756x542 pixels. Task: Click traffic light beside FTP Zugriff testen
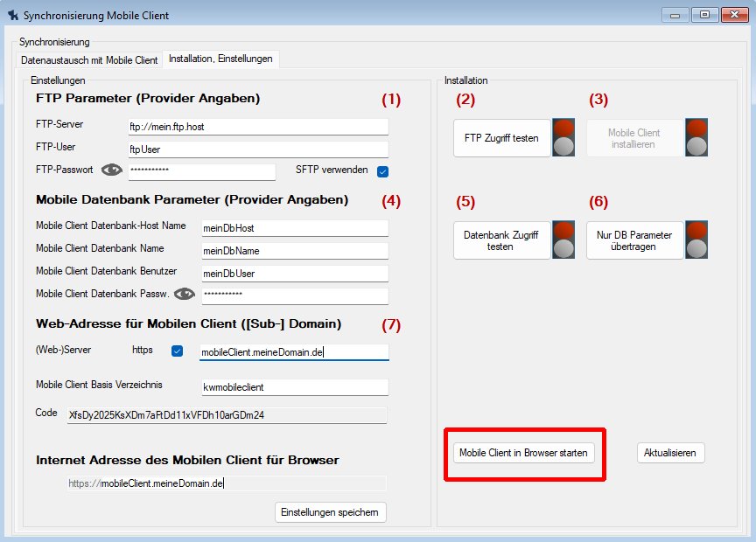pyautogui.click(x=564, y=137)
